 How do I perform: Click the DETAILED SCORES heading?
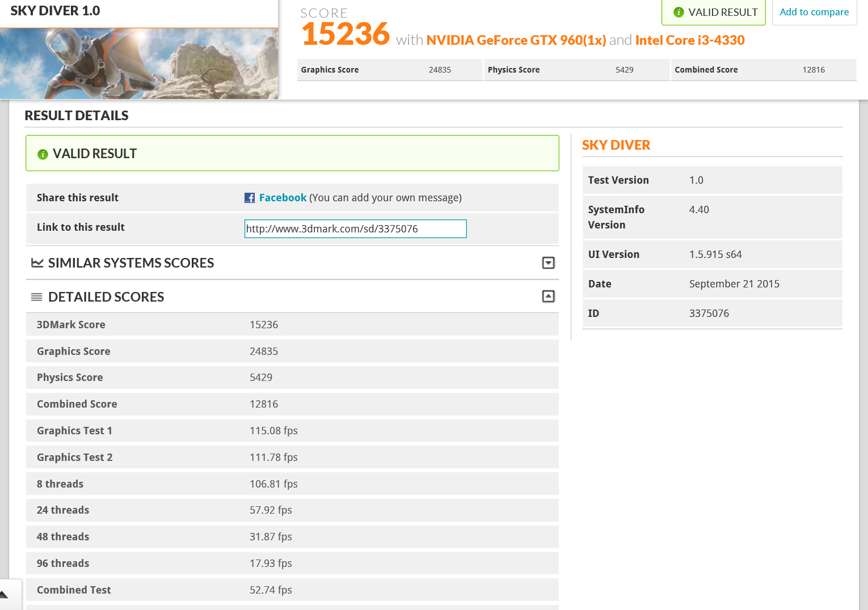[106, 297]
